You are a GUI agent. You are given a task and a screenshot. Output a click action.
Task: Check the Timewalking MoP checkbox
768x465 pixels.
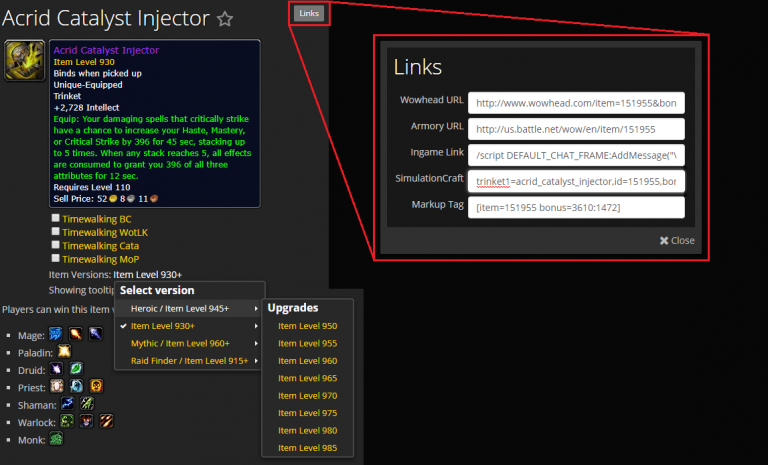(x=56, y=259)
